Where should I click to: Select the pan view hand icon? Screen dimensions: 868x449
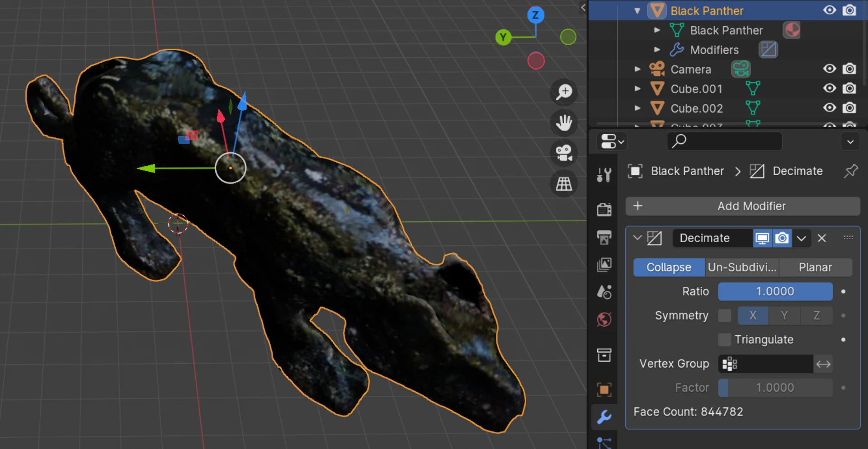tap(564, 123)
